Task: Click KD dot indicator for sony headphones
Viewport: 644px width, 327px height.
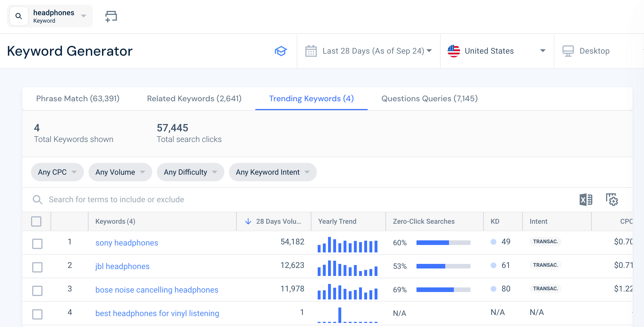Action: pyautogui.click(x=493, y=242)
